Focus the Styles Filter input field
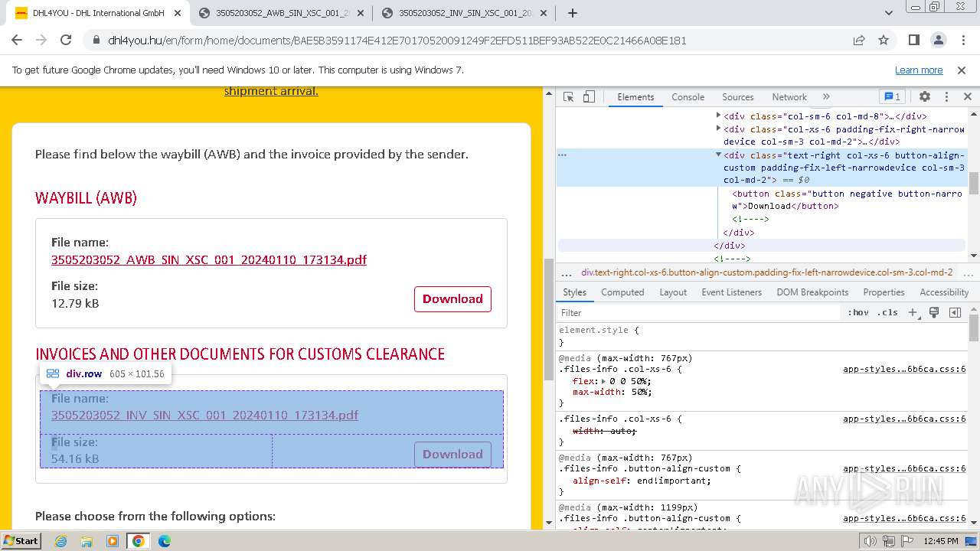This screenshot has width=980, height=551. 699,312
